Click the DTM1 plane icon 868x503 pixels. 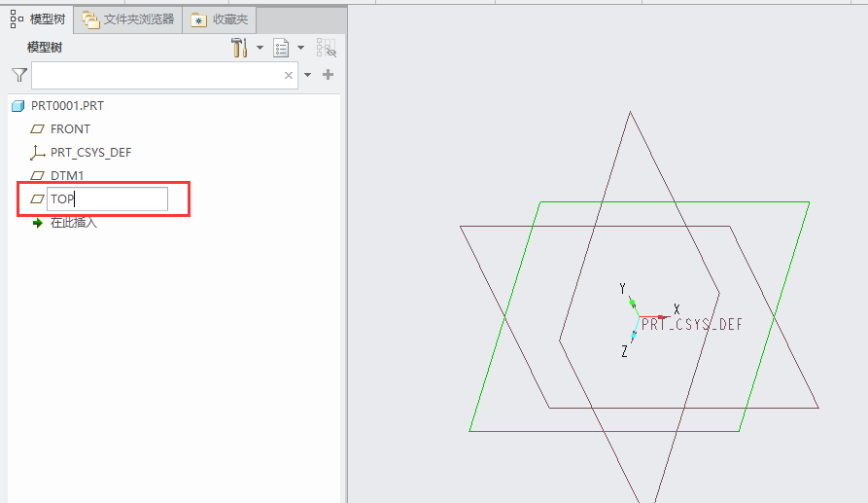point(37,175)
